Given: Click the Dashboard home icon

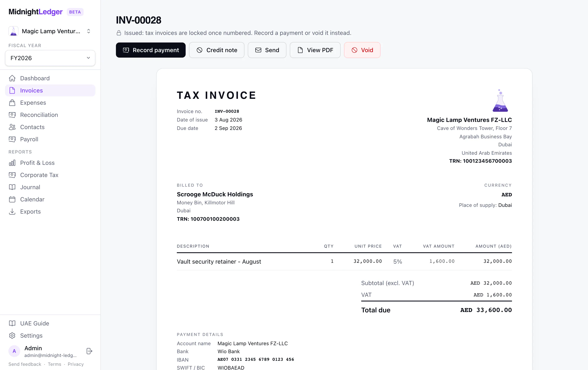Looking at the screenshot, I should [12, 78].
